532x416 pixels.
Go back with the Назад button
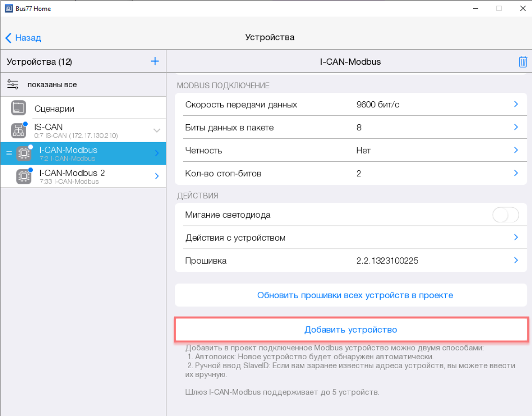[x=23, y=38]
